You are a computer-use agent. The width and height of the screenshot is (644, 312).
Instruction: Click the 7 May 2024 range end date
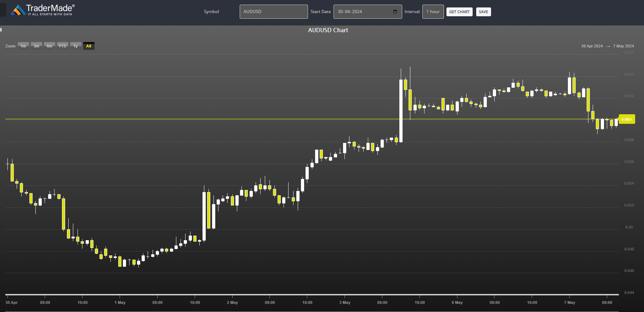click(623, 46)
